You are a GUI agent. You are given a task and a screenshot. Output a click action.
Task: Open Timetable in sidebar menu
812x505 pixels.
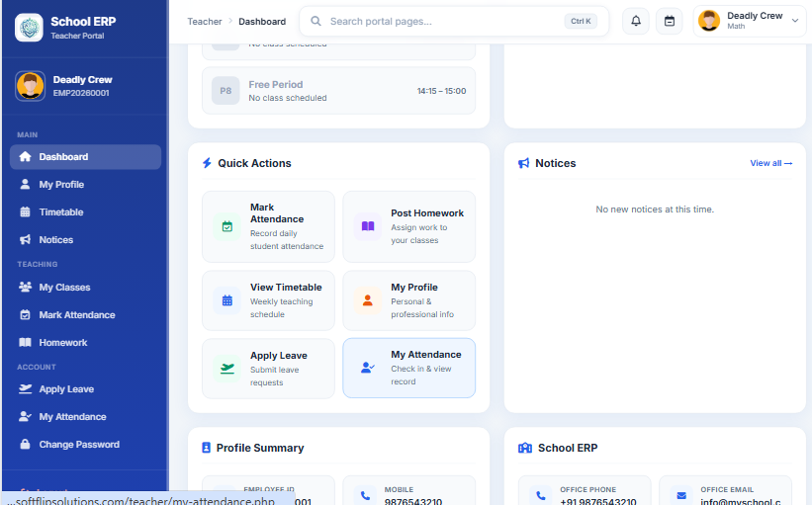(x=85, y=212)
